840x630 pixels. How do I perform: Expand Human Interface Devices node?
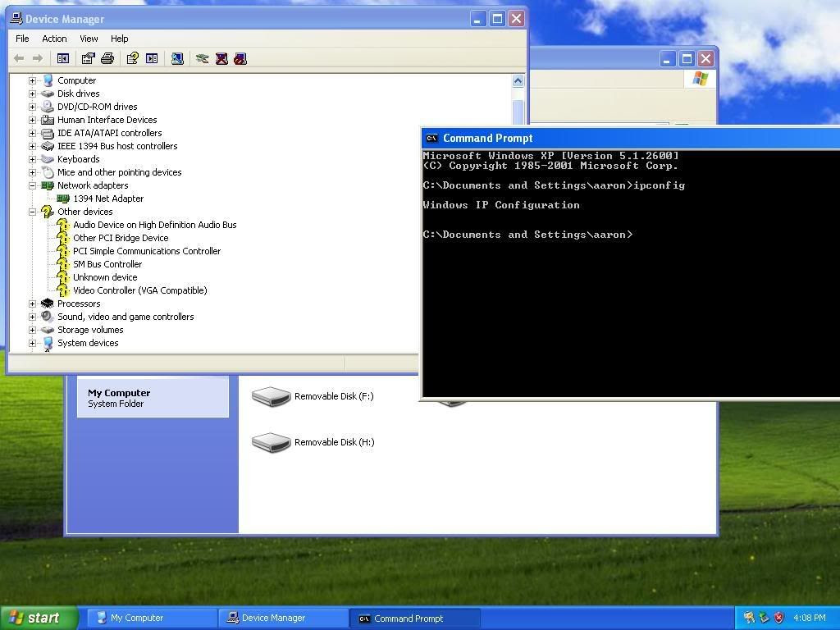(x=32, y=120)
